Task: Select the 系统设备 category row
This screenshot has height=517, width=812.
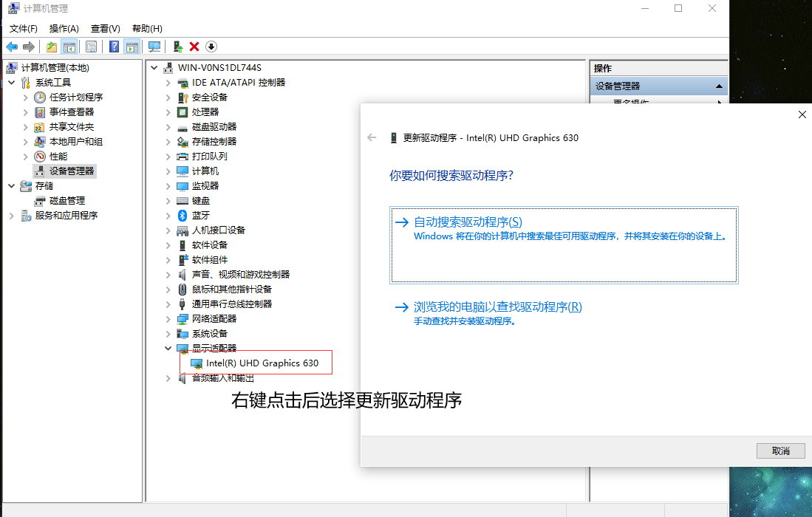Action: pyautogui.click(x=210, y=334)
